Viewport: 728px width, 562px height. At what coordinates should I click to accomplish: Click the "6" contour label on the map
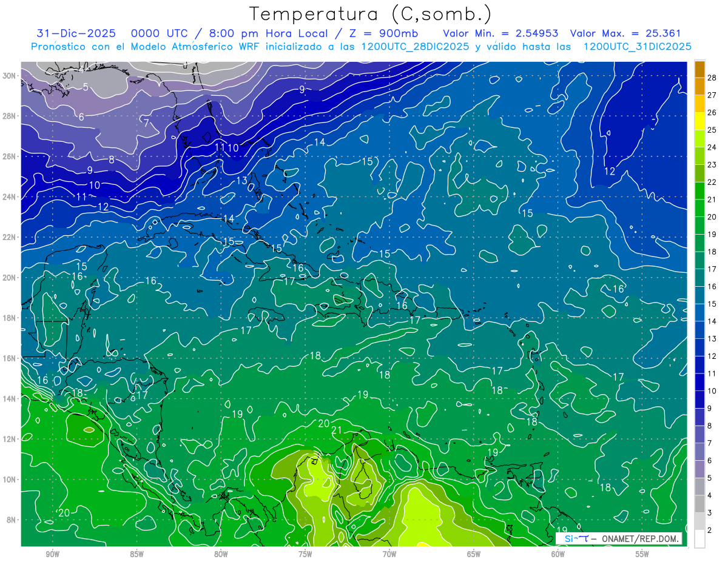point(81,117)
